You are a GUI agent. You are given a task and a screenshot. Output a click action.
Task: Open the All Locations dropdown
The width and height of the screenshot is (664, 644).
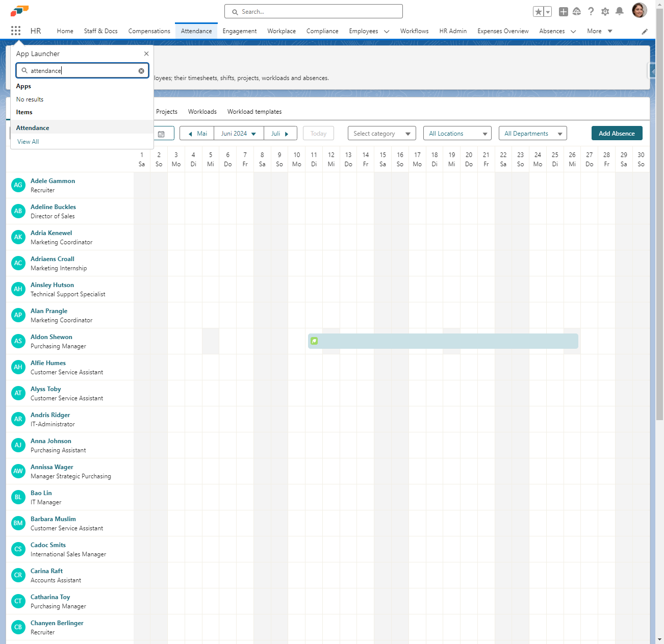click(x=457, y=134)
